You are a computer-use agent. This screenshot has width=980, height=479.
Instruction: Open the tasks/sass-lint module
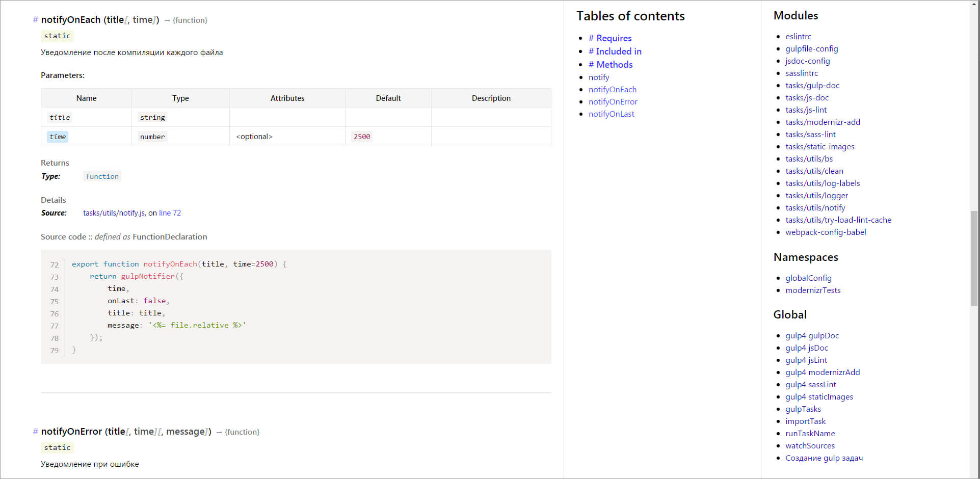[x=811, y=135]
